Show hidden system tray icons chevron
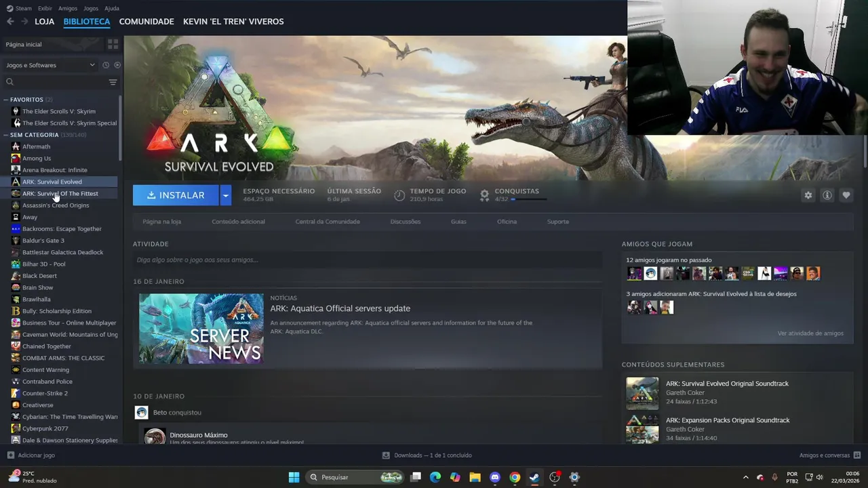Viewport: 868px width, 488px height. (x=745, y=477)
